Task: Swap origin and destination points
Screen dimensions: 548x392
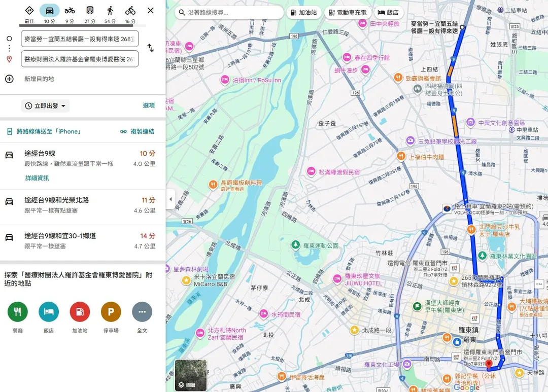Action: click(x=151, y=48)
